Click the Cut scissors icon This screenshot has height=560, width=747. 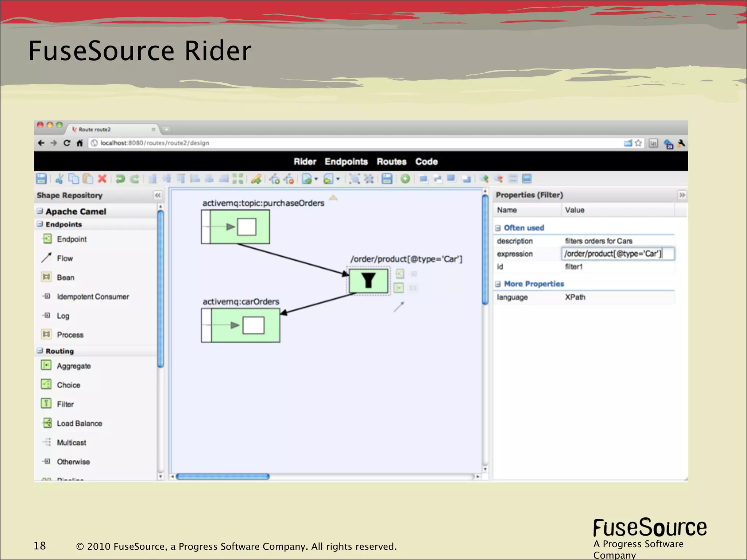tap(59, 179)
